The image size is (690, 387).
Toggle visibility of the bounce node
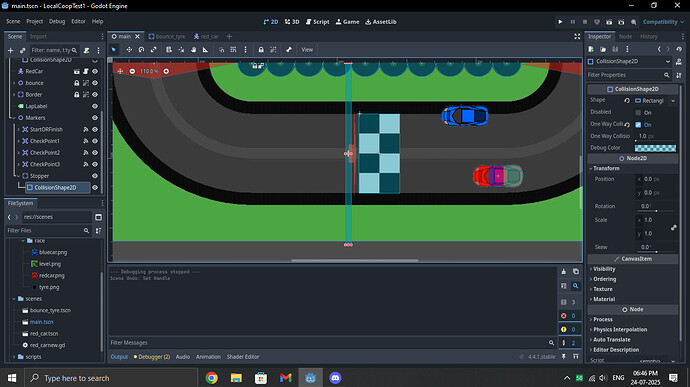coord(95,83)
